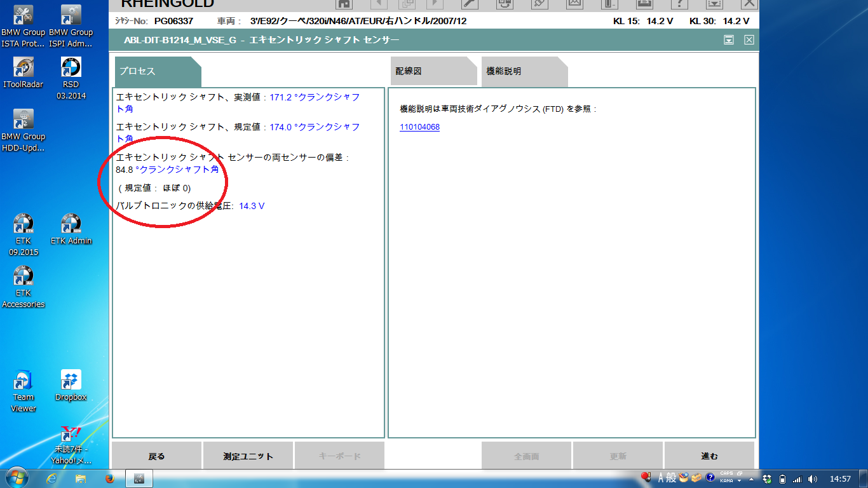Click the 測定ユニット button

pyautogui.click(x=248, y=456)
